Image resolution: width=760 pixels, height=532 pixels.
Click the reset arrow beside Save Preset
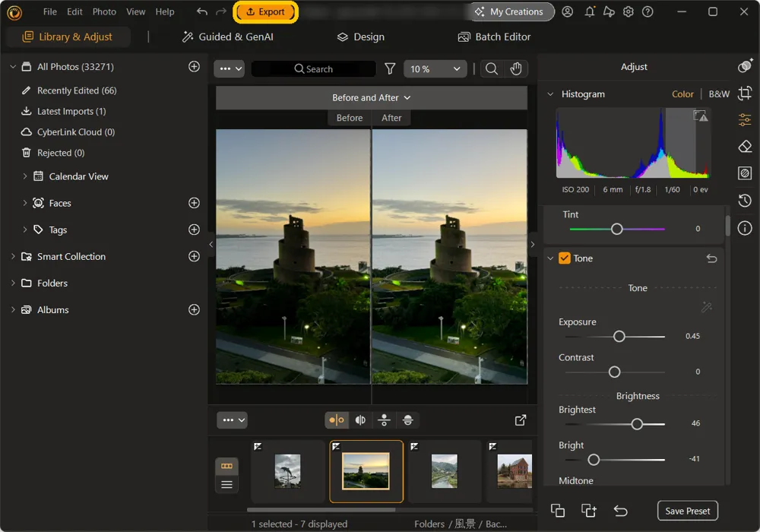click(620, 511)
